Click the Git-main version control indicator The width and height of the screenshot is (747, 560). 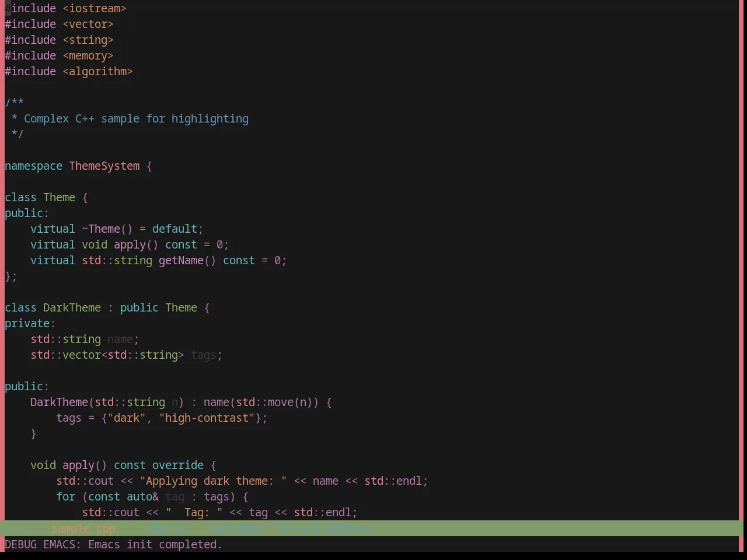pyautogui.click(x=238, y=528)
